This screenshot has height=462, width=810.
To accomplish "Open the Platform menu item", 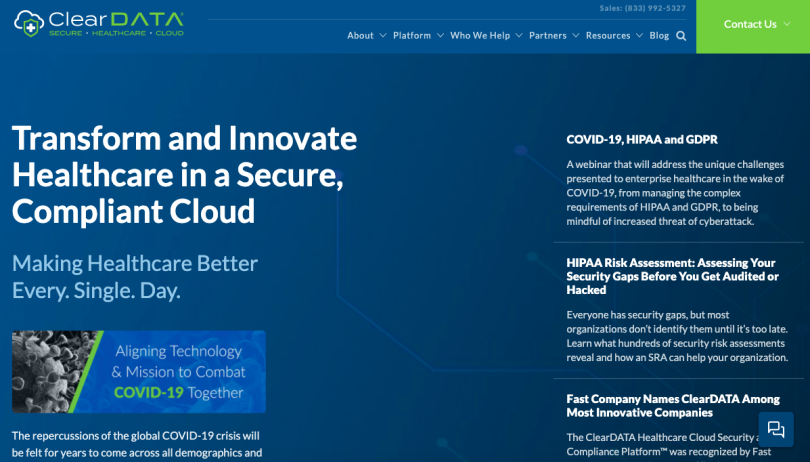I will point(412,36).
